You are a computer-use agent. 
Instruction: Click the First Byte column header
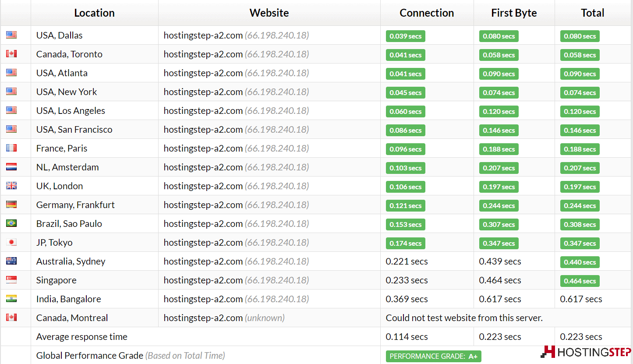514,13
